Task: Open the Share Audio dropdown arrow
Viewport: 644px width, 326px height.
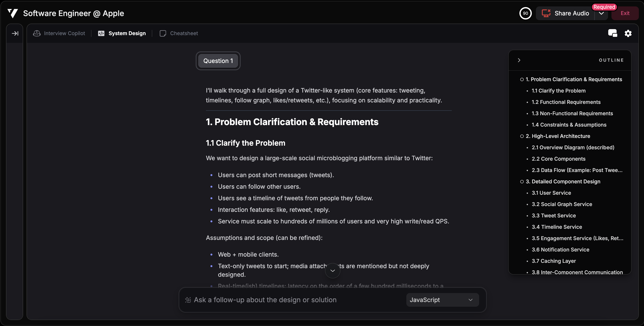Action: click(x=601, y=13)
